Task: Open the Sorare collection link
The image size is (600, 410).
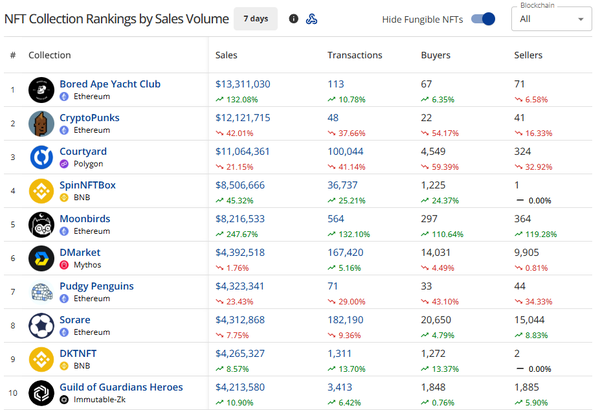Action: click(x=75, y=320)
